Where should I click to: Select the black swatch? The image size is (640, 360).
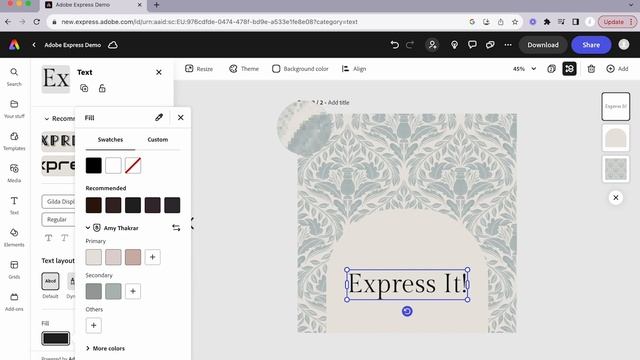93,166
